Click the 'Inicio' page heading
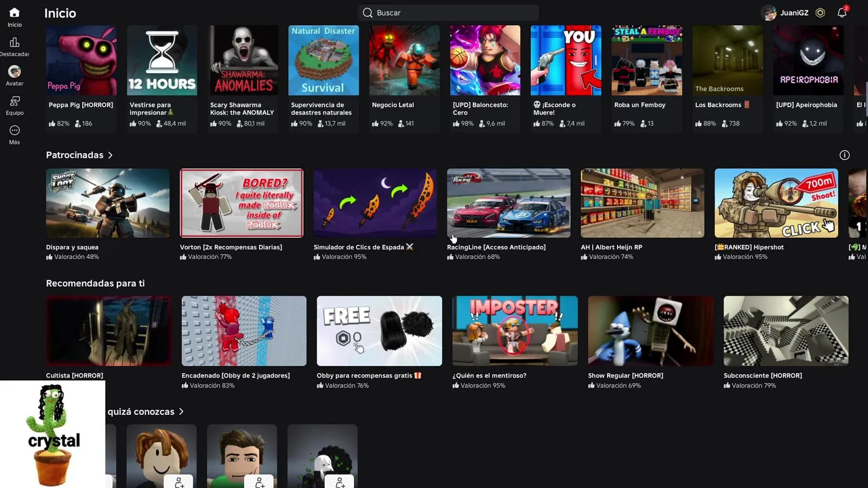 60,13
